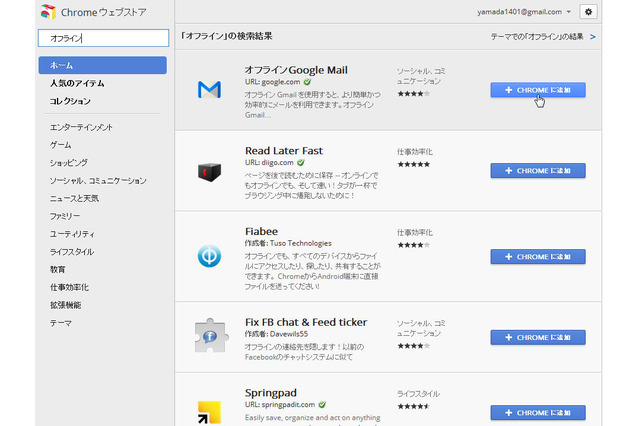Viewport: 640px width, 426px height.
Task: Click the 仕事効率化 label on Read Later Fast
Action: click(x=415, y=152)
